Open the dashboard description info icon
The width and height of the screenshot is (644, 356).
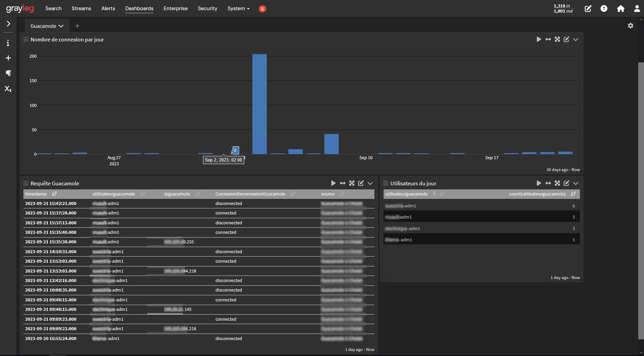tap(8, 43)
